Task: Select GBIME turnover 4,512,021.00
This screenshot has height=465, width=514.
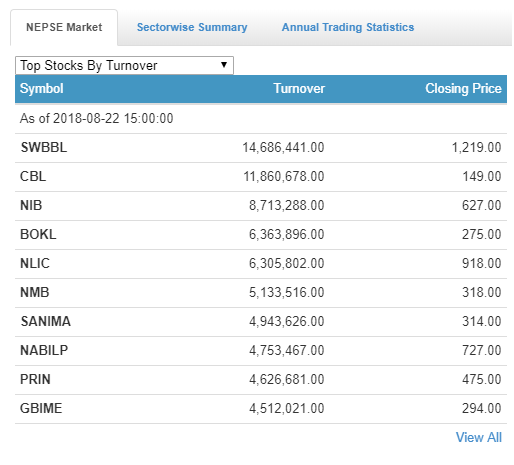Action: (x=287, y=408)
